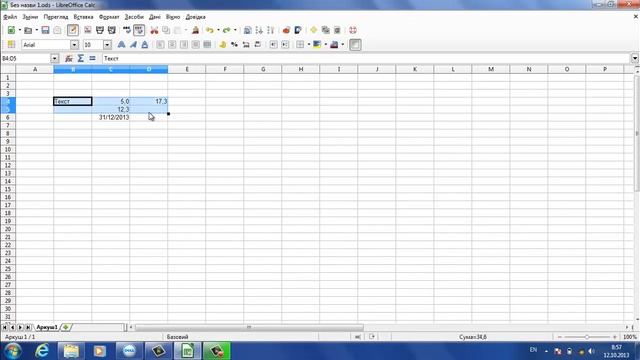Open the Function Wizard

point(69,58)
